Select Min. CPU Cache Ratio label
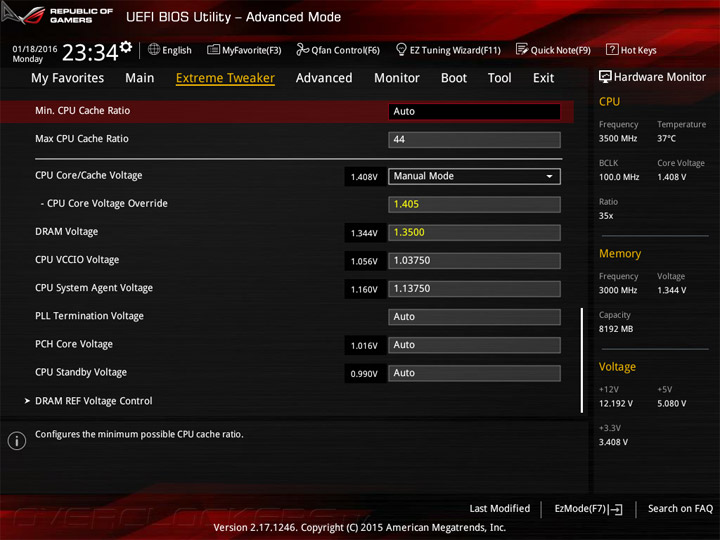720x540 pixels. [x=83, y=111]
